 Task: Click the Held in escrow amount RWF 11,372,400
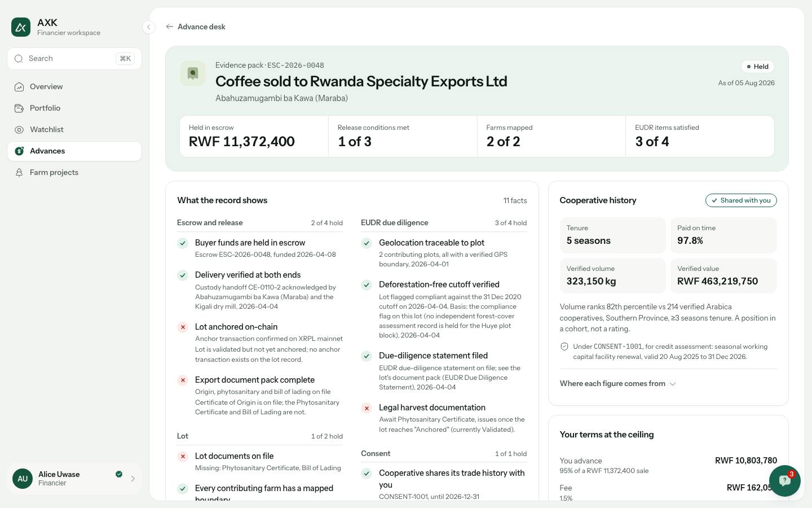click(x=241, y=142)
